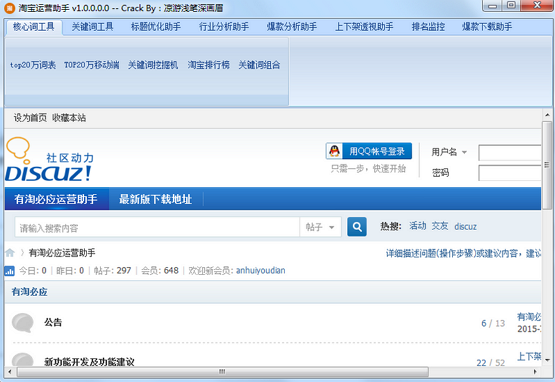Click the QQ penguin icon
This screenshot has width=555, height=382.
334,151
